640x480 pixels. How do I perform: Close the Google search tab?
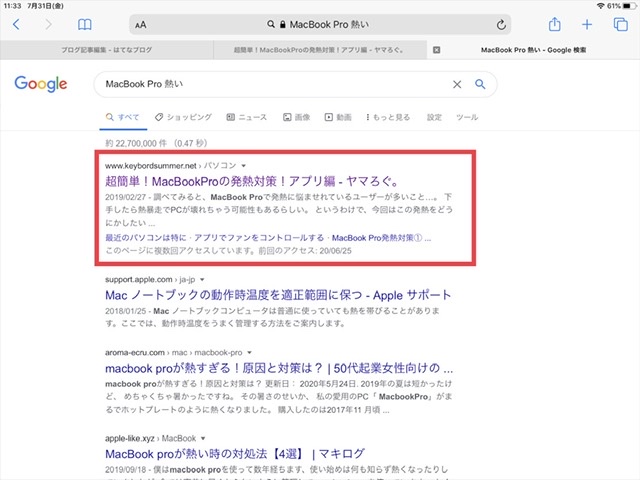point(436,50)
